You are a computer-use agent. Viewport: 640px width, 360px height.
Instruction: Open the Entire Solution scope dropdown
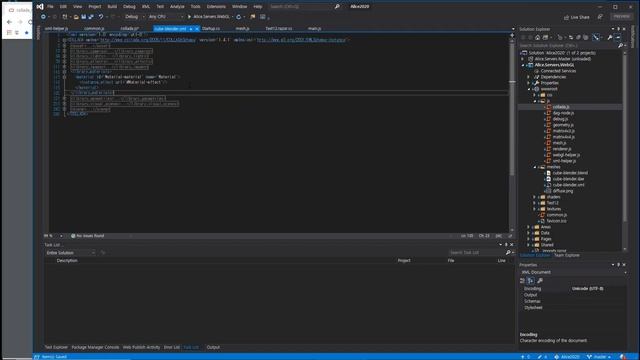(x=70, y=253)
